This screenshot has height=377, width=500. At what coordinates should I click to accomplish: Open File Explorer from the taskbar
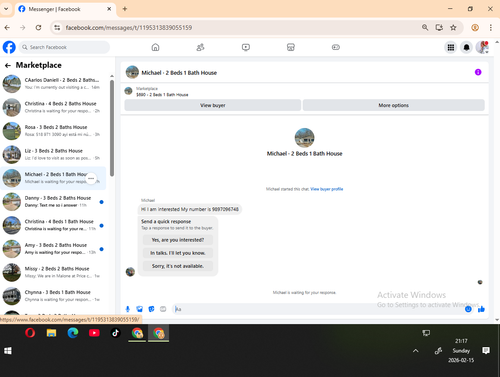point(51,333)
